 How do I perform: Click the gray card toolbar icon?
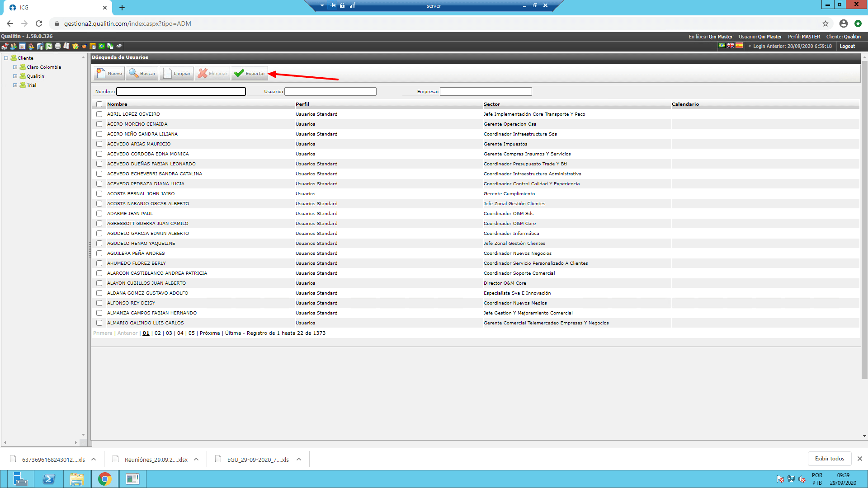tap(119, 46)
